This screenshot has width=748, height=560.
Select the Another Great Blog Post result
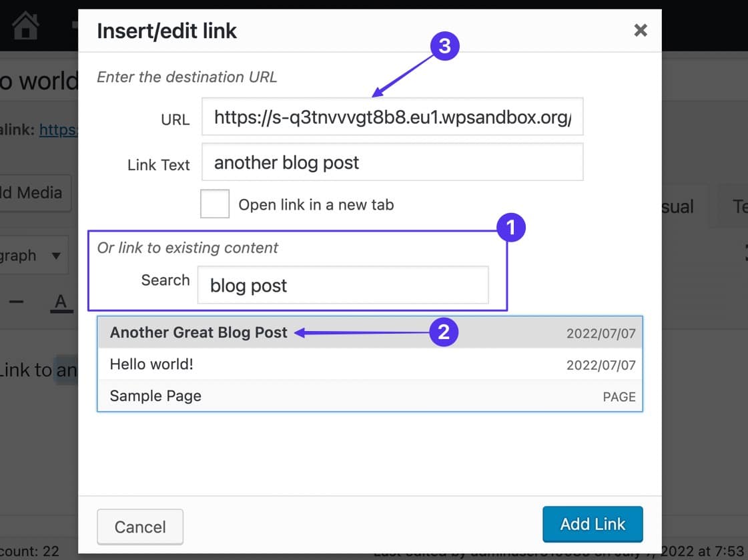[198, 332]
